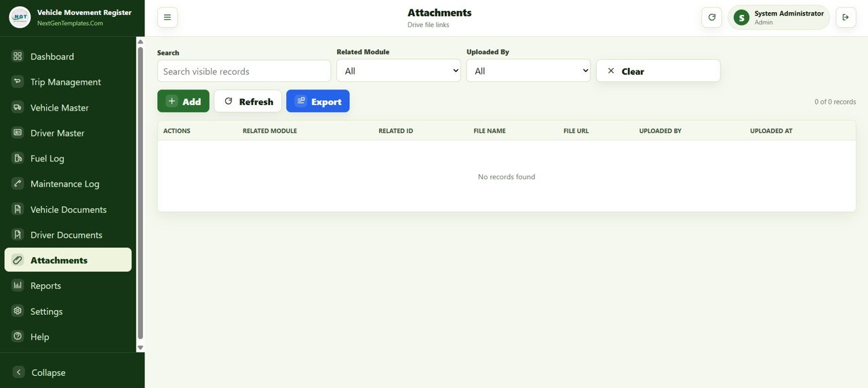Click the Vehicle Master truck icon
868x388 pixels.
18,107
